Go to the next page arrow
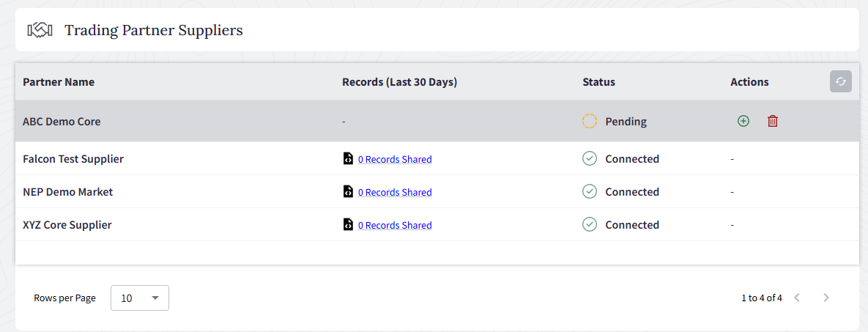 point(826,298)
